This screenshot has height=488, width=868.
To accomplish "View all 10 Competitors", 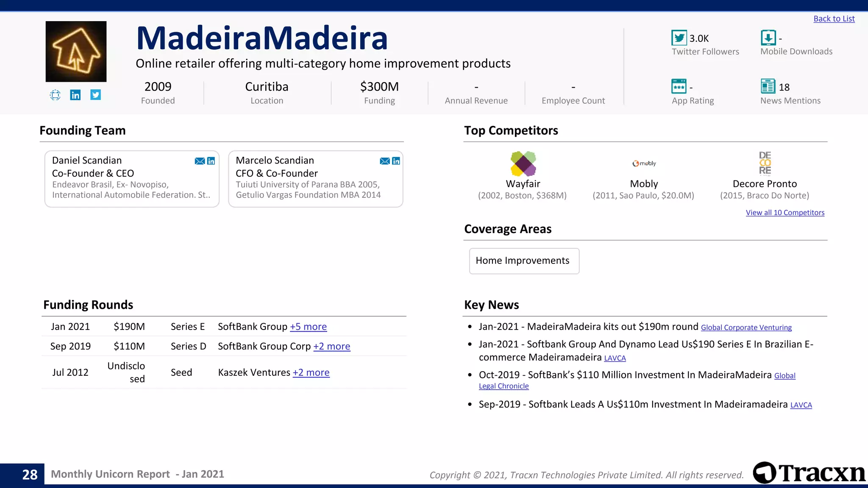I will (x=785, y=213).
